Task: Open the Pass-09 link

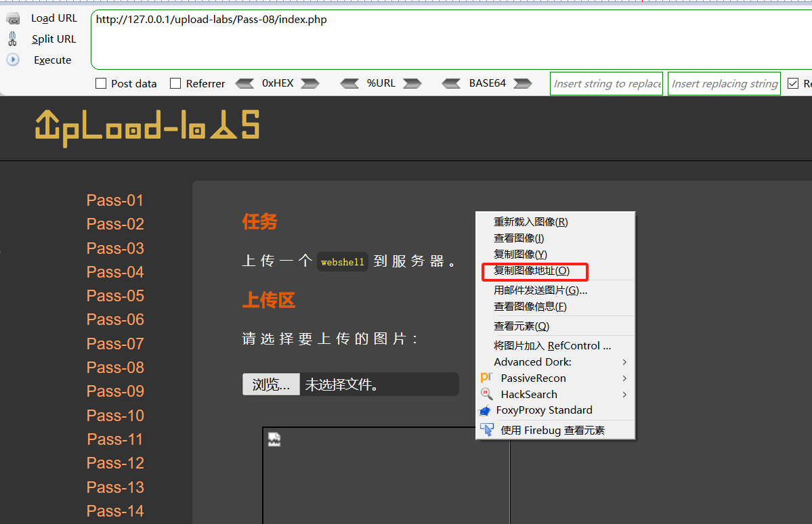Action: coord(115,391)
